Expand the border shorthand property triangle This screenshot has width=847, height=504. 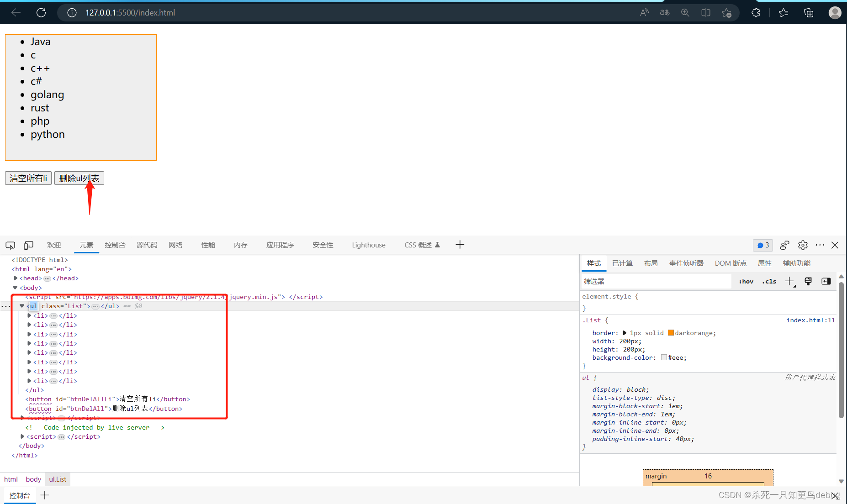pyautogui.click(x=625, y=333)
